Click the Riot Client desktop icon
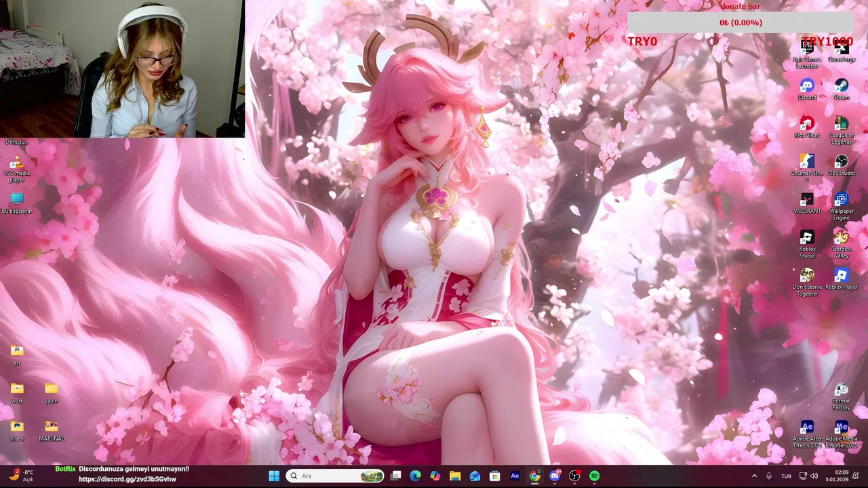Image resolution: width=868 pixels, height=488 pixels. click(x=807, y=127)
